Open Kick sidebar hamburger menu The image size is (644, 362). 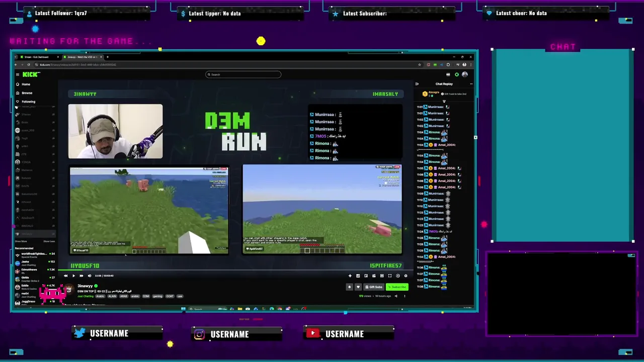click(x=17, y=74)
